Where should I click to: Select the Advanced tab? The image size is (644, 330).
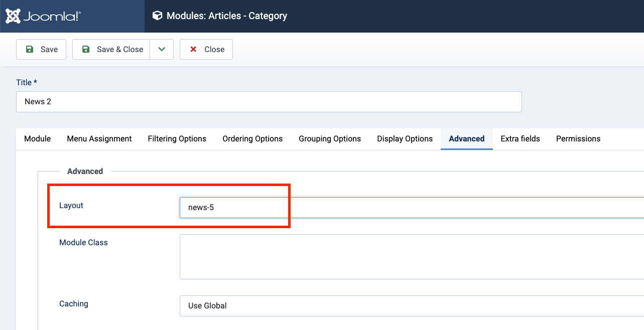tap(467, 139)
